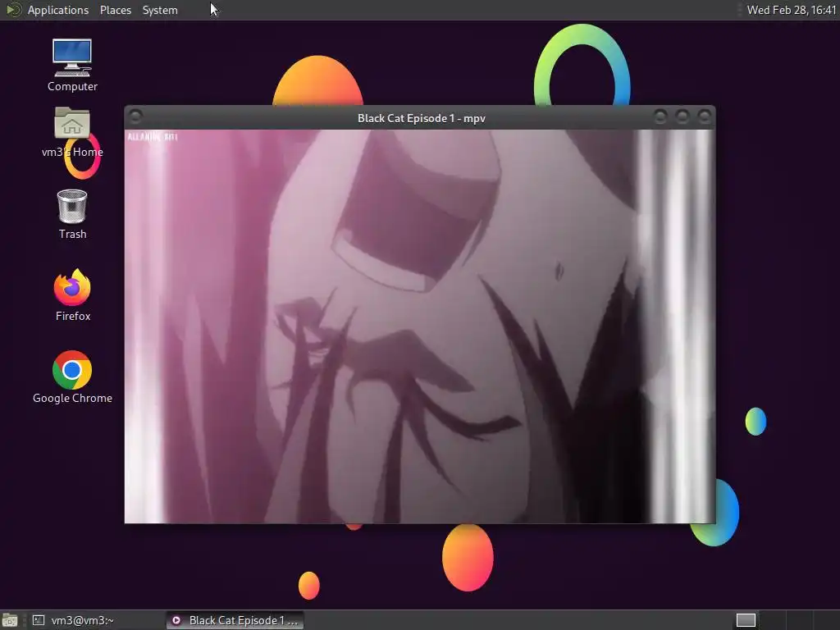
Task: Open the System menu
Action: point(160,10)
